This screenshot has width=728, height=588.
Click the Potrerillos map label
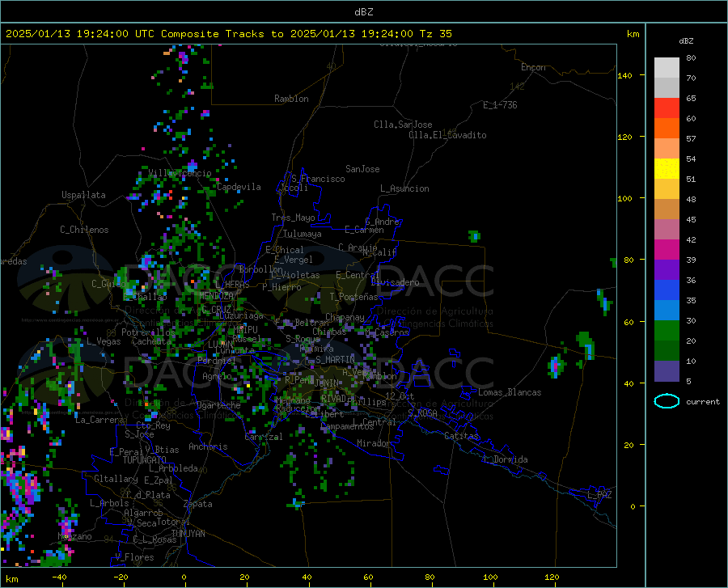(x=148, y=332)
